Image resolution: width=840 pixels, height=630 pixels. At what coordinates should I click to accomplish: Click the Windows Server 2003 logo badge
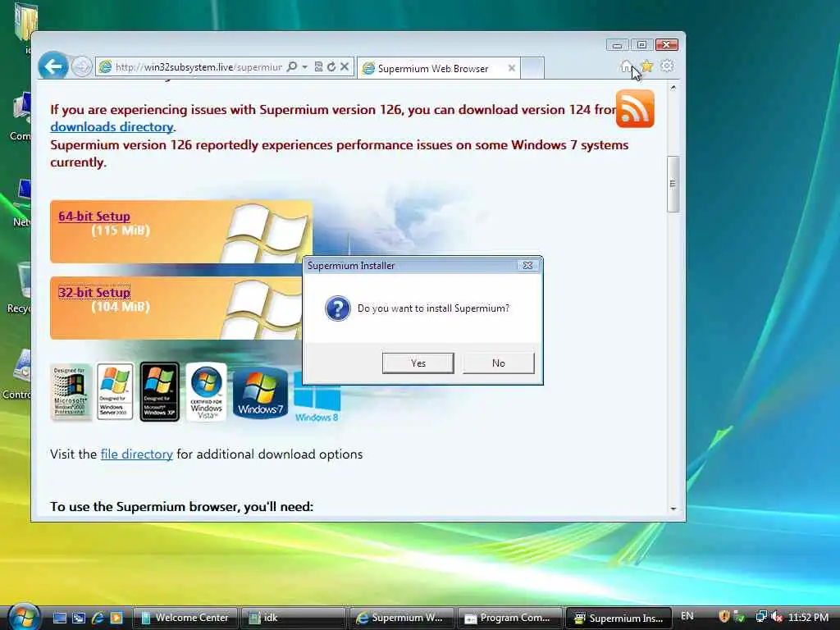pyautogui.click(x=115, y=391)
